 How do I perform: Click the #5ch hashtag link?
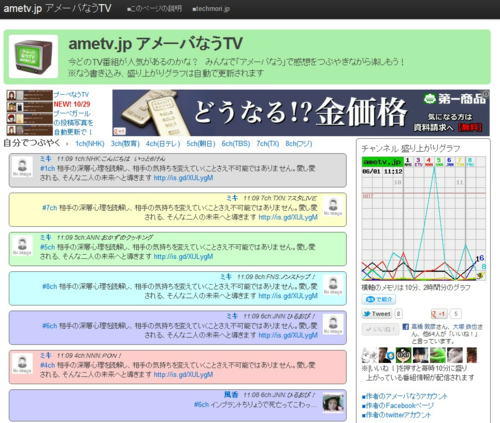tap(47, 247)
